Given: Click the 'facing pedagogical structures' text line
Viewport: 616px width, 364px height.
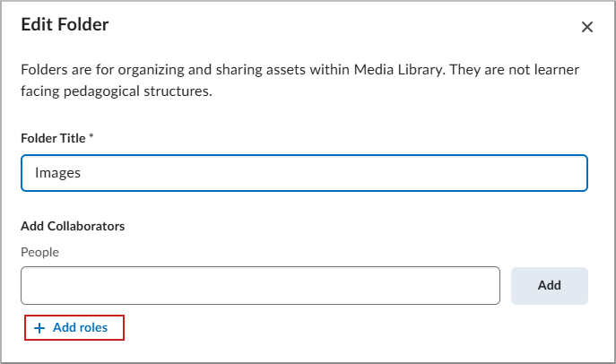Looking at the screenshot, I should (116, 91).
